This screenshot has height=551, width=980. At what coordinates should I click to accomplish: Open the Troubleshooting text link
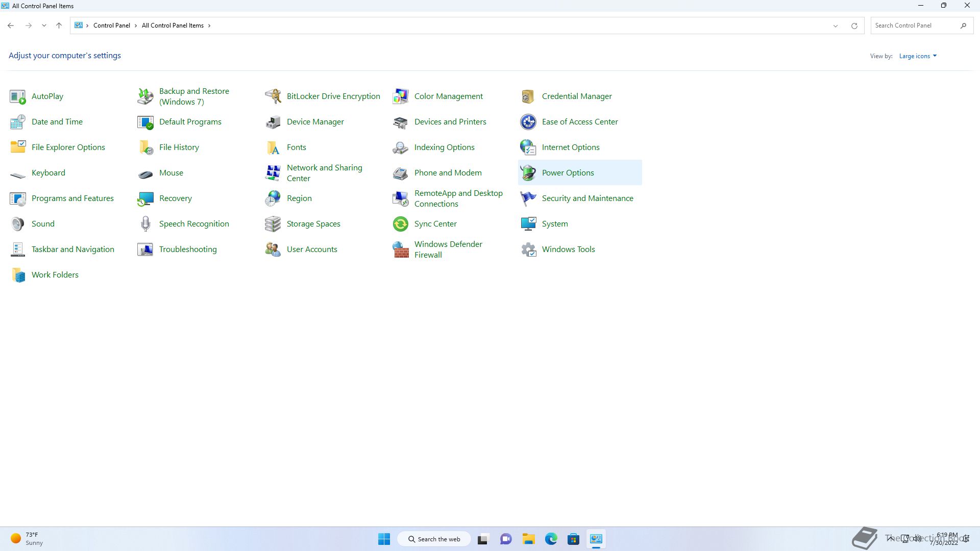coord(188,249)
